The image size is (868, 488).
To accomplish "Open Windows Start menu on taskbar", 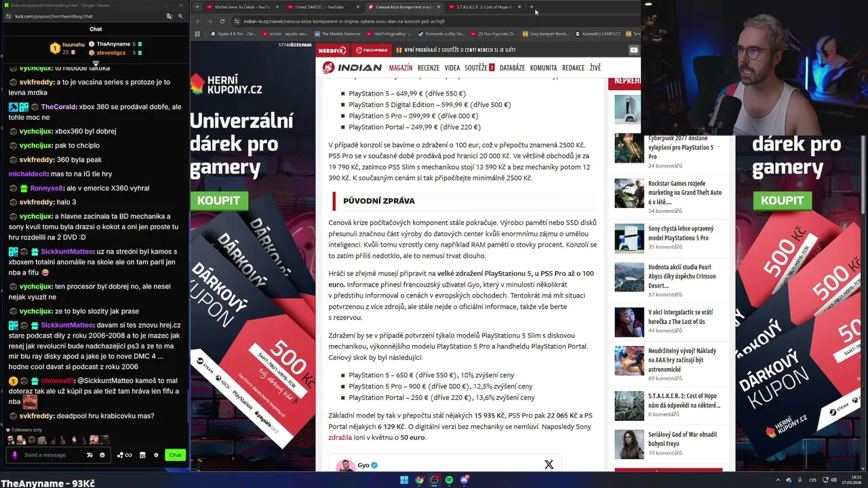I will coord(404,480).
